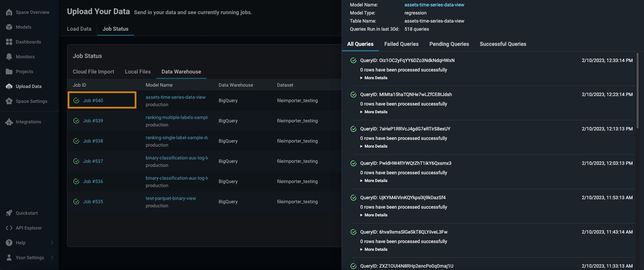Image resolution: width=644 pixels, height=270 pixels.
Task: Expand the Help submenu chevron
Action: point(52,243)
